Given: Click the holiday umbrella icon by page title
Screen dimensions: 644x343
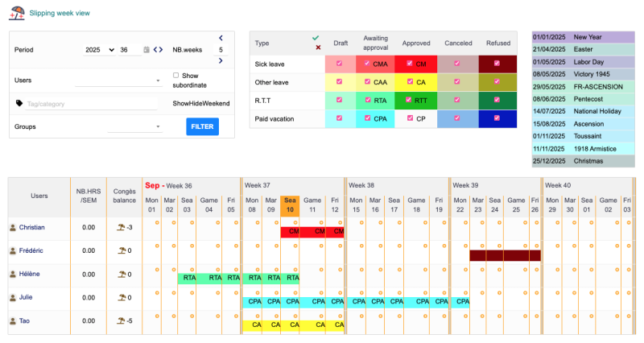Looking at the screenshot, I should point(14,13).
